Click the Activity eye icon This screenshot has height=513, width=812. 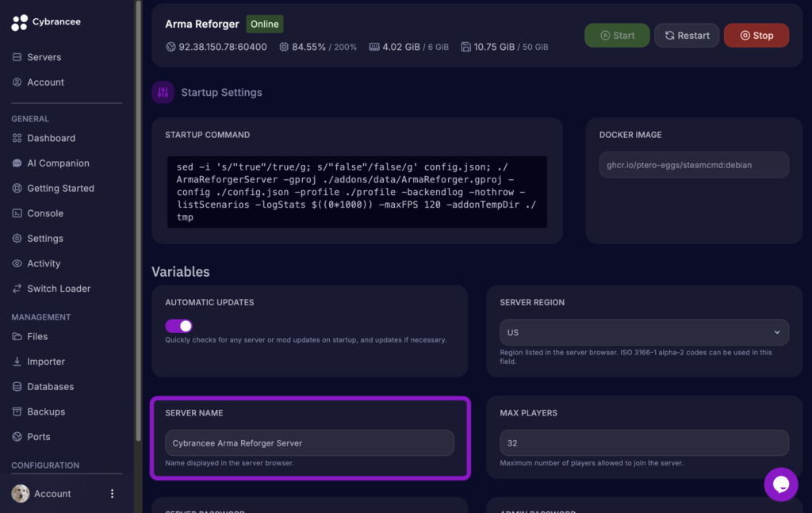click(17, 263)
